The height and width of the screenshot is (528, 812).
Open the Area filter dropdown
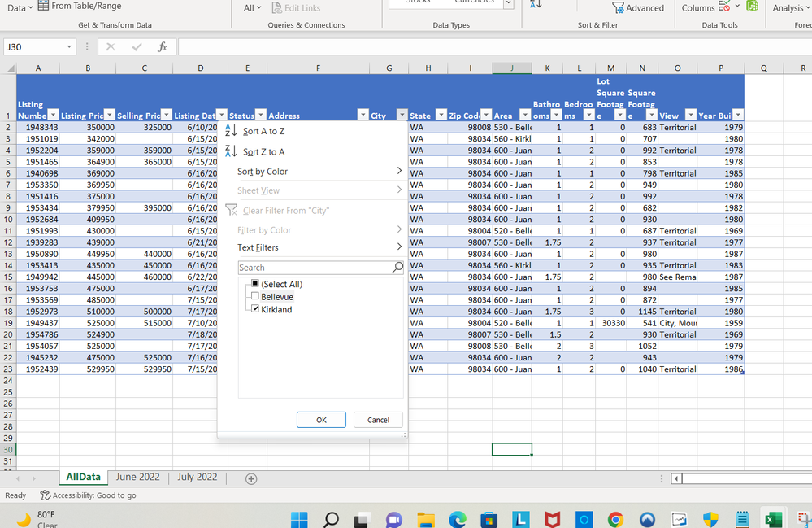(x=525, y=115)
